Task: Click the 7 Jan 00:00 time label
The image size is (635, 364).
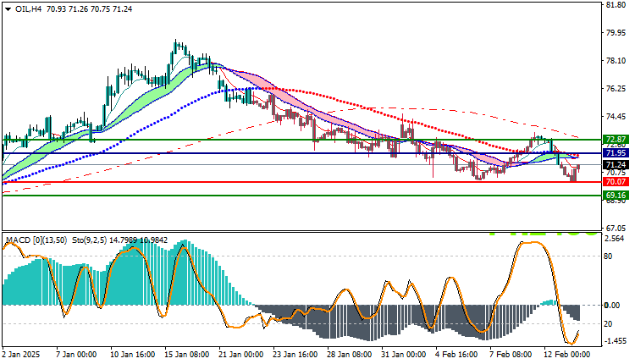Action: [76, 355]
